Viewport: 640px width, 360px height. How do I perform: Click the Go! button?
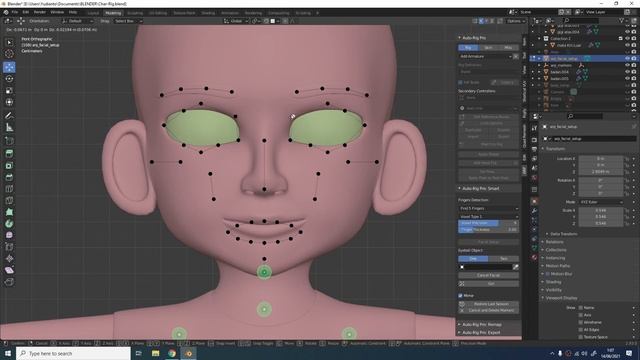489,283
